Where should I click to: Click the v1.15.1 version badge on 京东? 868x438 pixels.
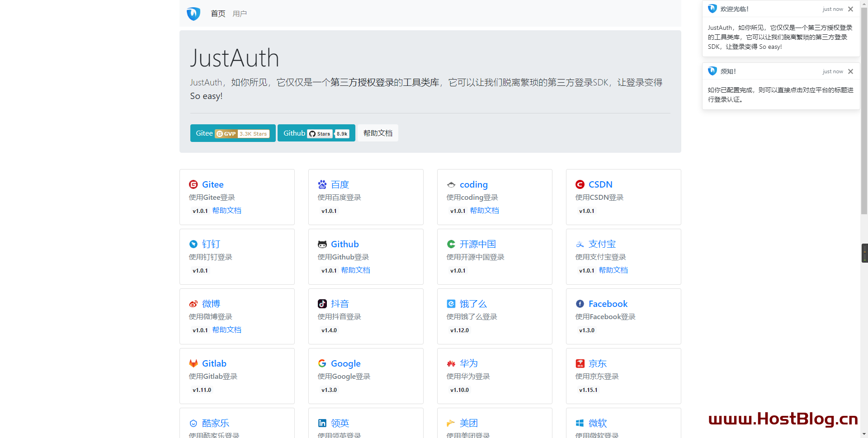[x=588, y=390]
